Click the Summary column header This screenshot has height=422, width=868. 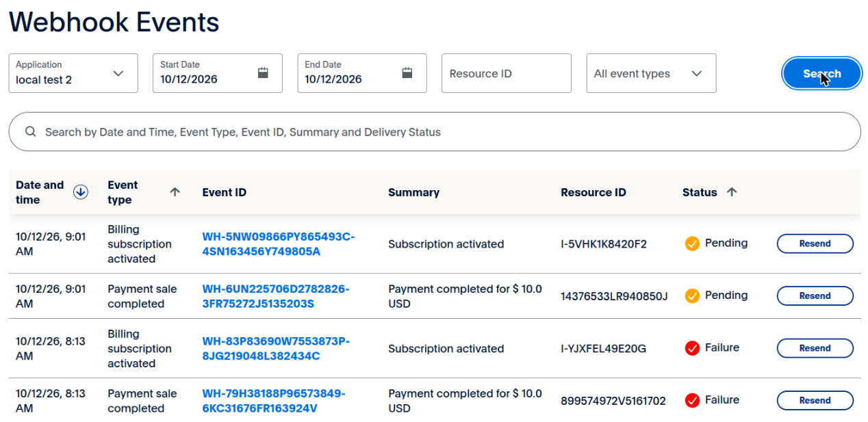[x=413, y=192]
